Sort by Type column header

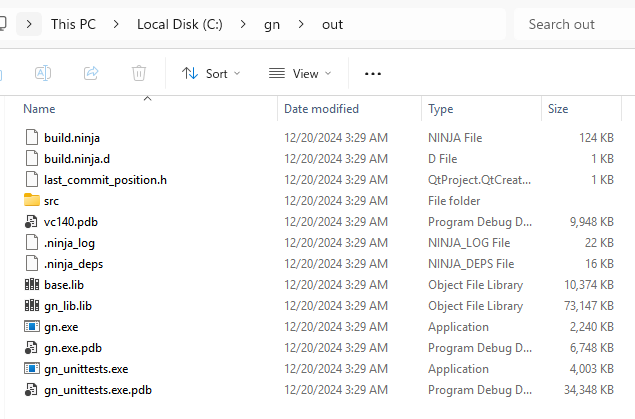coord(441,109)
